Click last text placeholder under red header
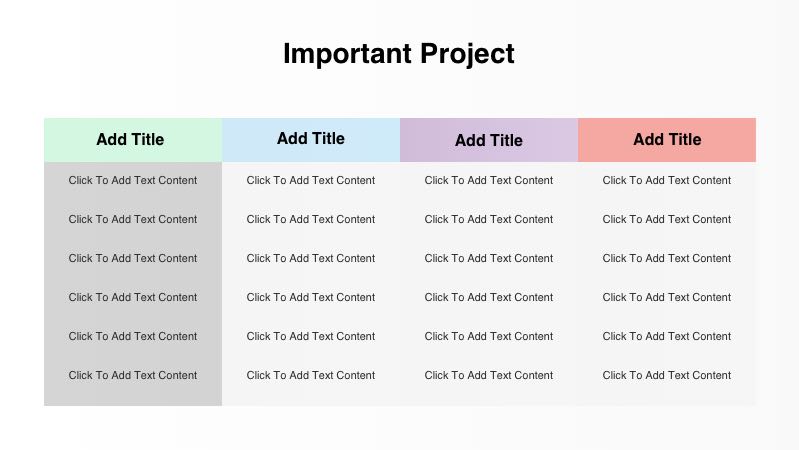The height and width of the screenshot is (450, 799). (x=667, y=376)
